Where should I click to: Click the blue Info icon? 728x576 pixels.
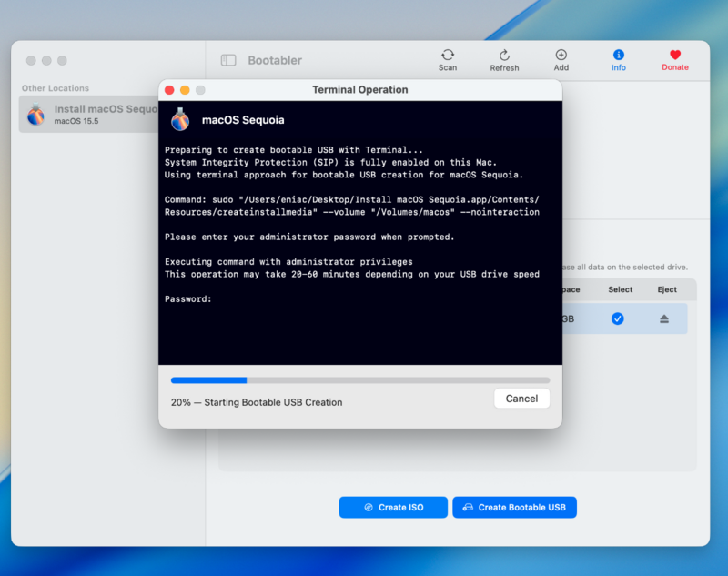click(x=618, y=56)
